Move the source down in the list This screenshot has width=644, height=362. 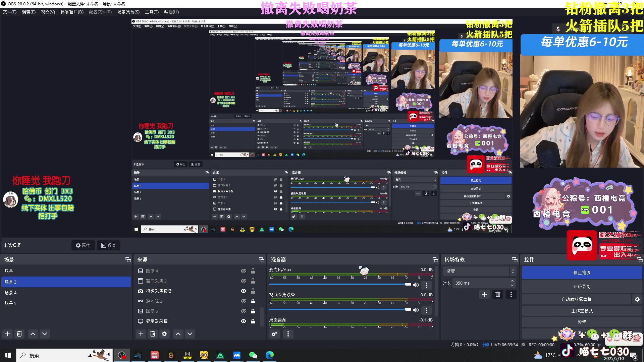pyautogui.click(x=190, y=334)
